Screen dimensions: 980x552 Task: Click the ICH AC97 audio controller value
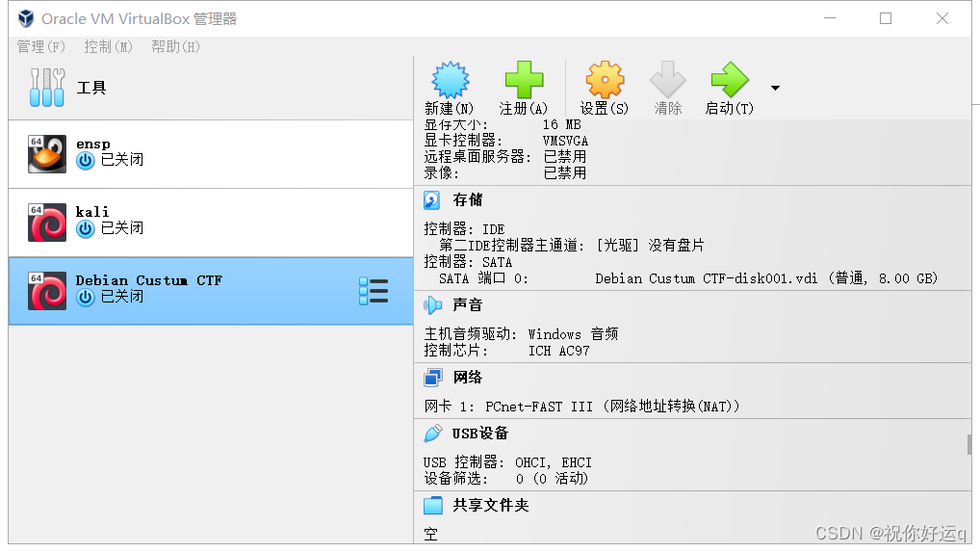(558, 351)
